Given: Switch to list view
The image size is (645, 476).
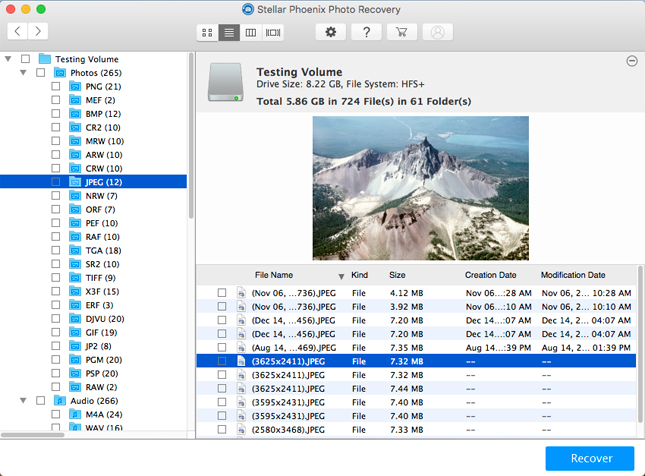Looking at the screenshot, I should click(x=229, y=33).
